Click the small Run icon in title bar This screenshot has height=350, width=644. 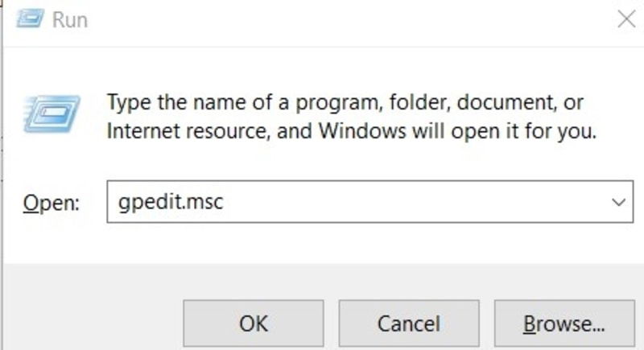(x=30, y=19)
